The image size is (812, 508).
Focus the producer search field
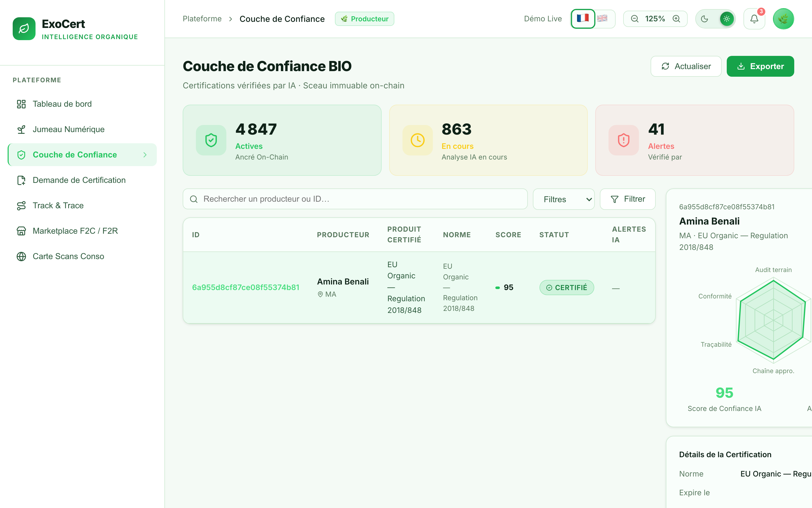click(x=355, y=199)
